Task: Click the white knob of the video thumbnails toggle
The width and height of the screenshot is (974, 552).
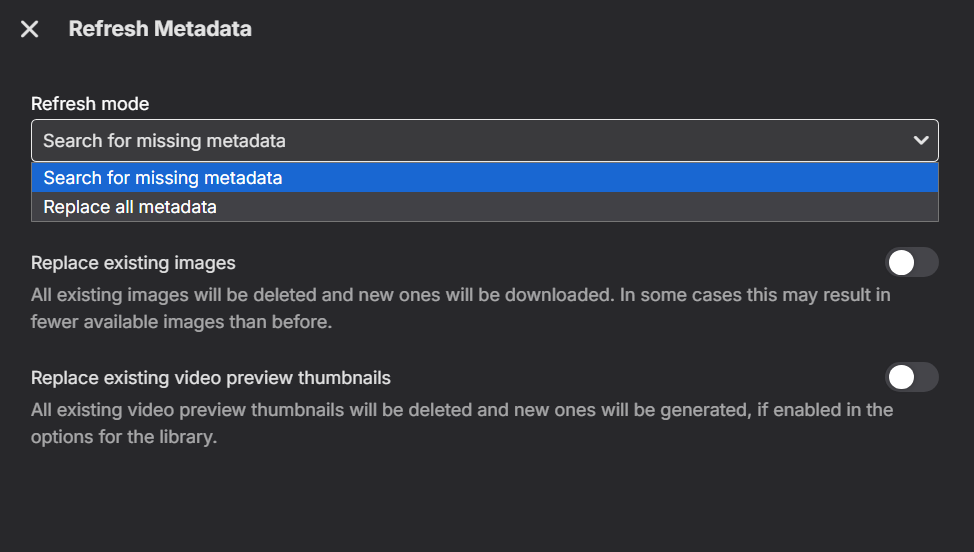Action: point(901,377)
